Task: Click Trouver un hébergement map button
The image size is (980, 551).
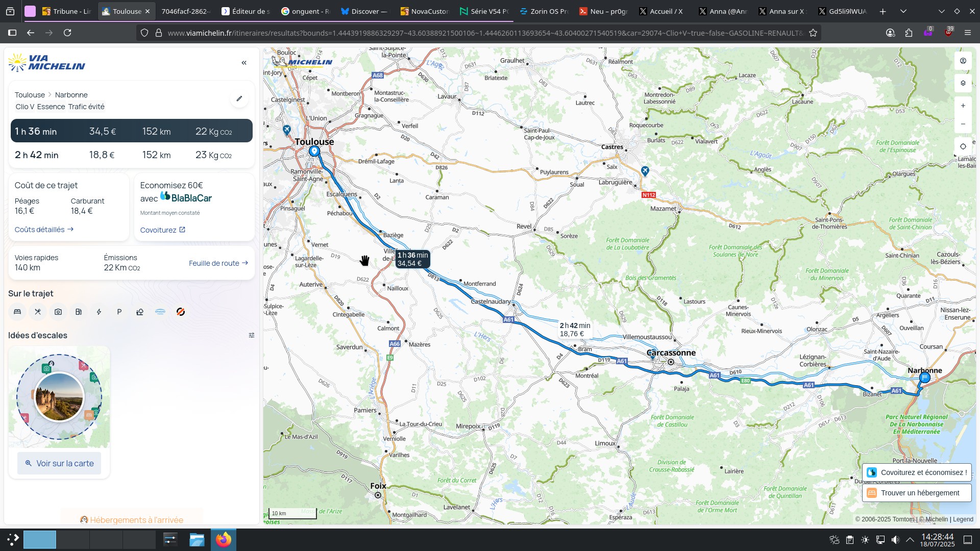Action: 917,493
